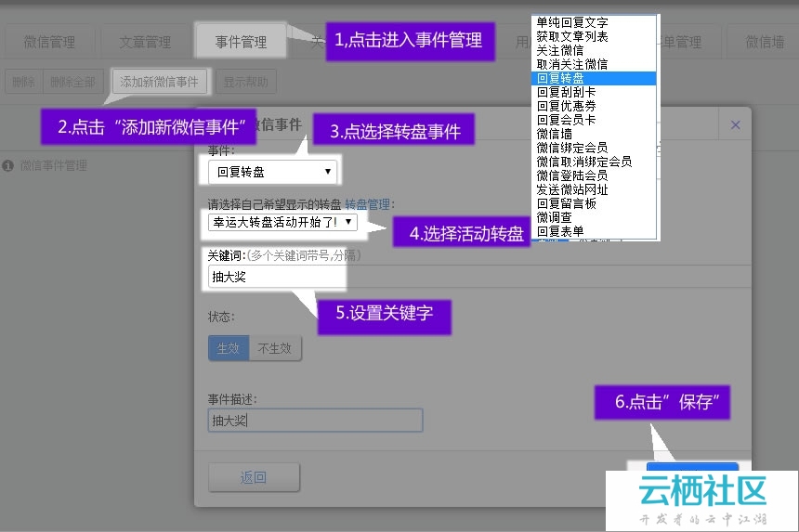799x532 pixels.
Task: Click the 返回 button
Action: (x=254, y=477)
